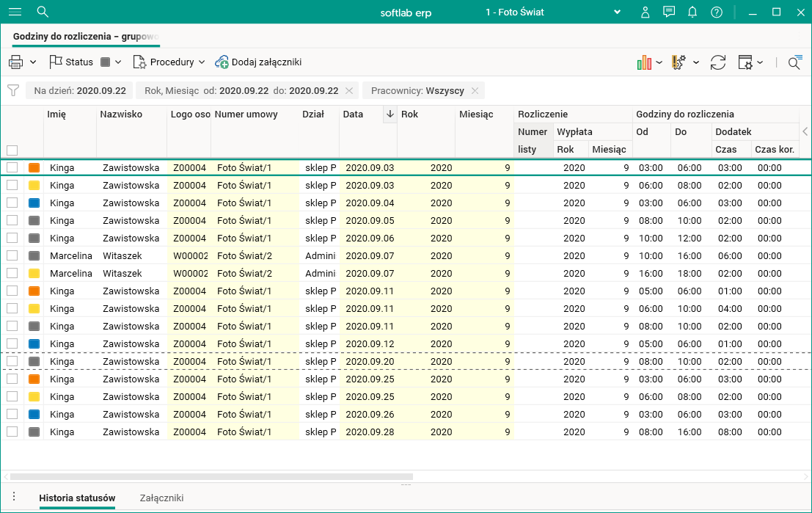This screenshot has height=513, width=812.
Task: Switch to the Załączniki tab
Action: click(x=161, y=498)
